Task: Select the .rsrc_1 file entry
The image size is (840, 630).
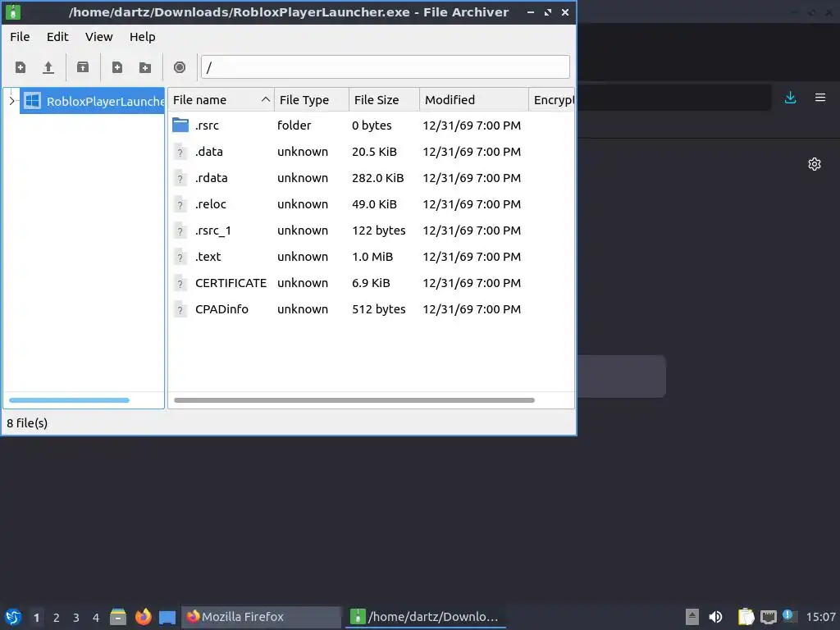Action: point(372,231)
